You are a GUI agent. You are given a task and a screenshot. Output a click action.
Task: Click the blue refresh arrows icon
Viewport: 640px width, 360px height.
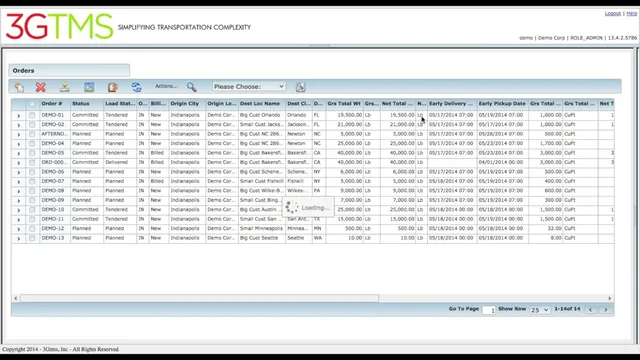coord(136,87)
